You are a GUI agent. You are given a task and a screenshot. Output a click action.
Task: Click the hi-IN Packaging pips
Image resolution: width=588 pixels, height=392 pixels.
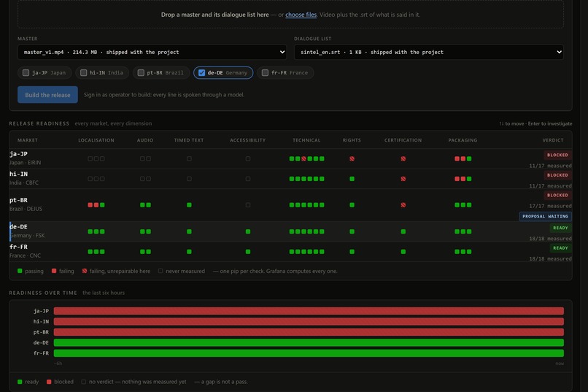coord(463,179)
